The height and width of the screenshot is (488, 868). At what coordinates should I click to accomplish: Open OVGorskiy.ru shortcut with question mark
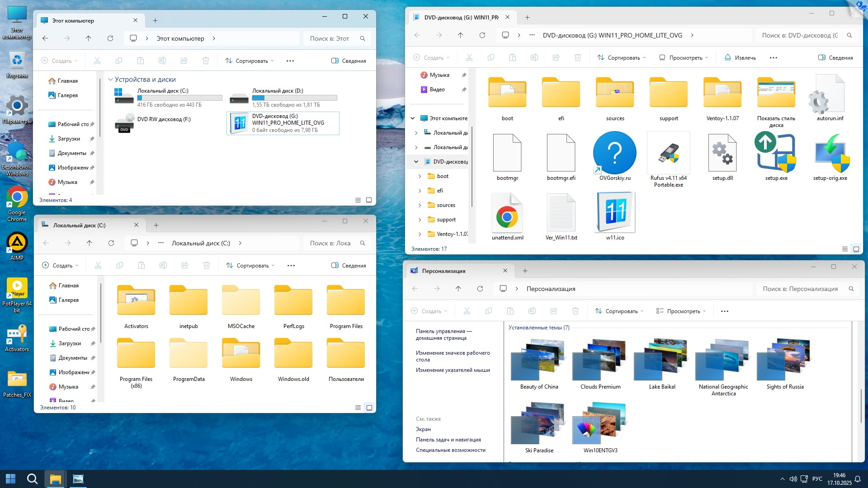pos(614,154)
